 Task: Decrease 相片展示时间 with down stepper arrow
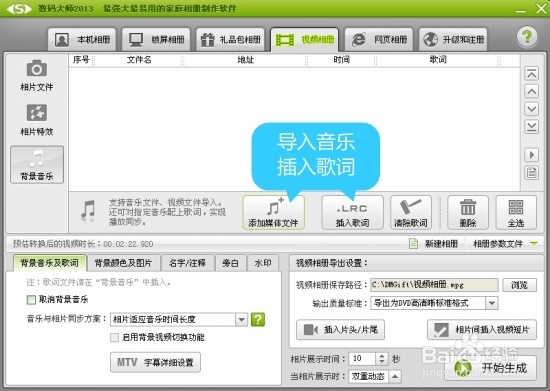(x=382, y=362)
